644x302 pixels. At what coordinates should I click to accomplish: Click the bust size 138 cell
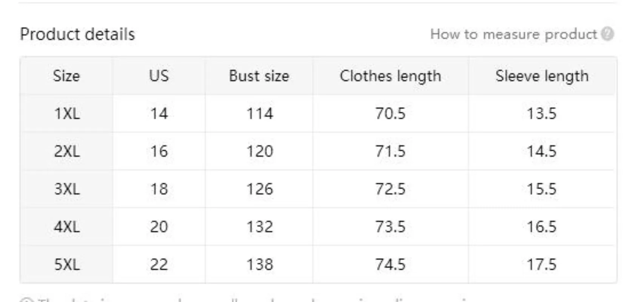click(x=259, y=264)
